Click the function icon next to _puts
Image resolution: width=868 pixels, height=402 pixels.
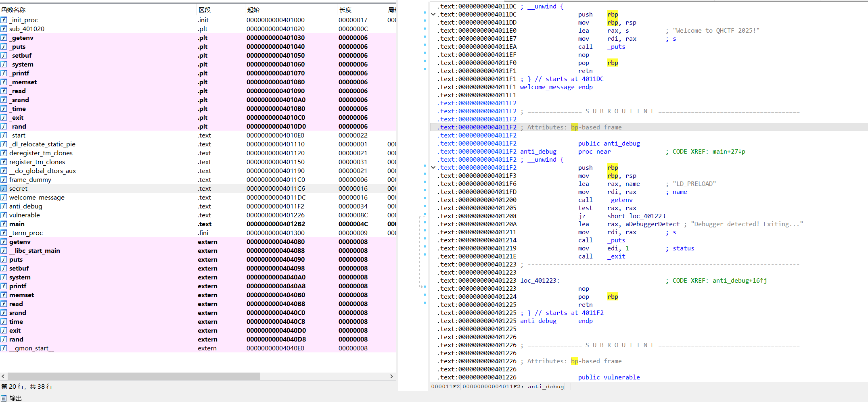point(4,46)
